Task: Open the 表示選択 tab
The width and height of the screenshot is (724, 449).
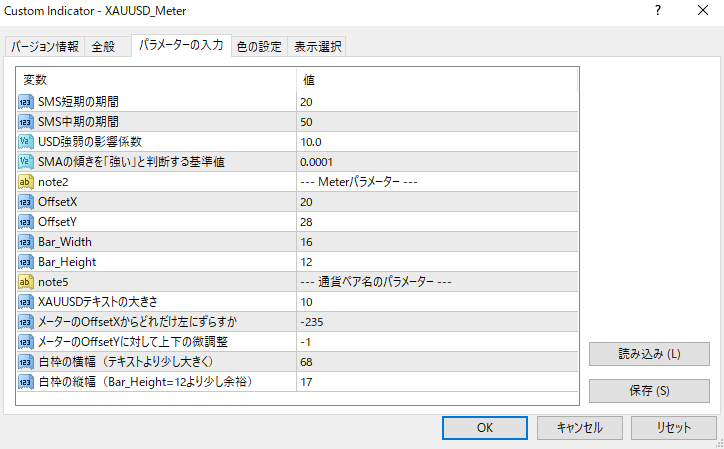Action: coord(318,47)
